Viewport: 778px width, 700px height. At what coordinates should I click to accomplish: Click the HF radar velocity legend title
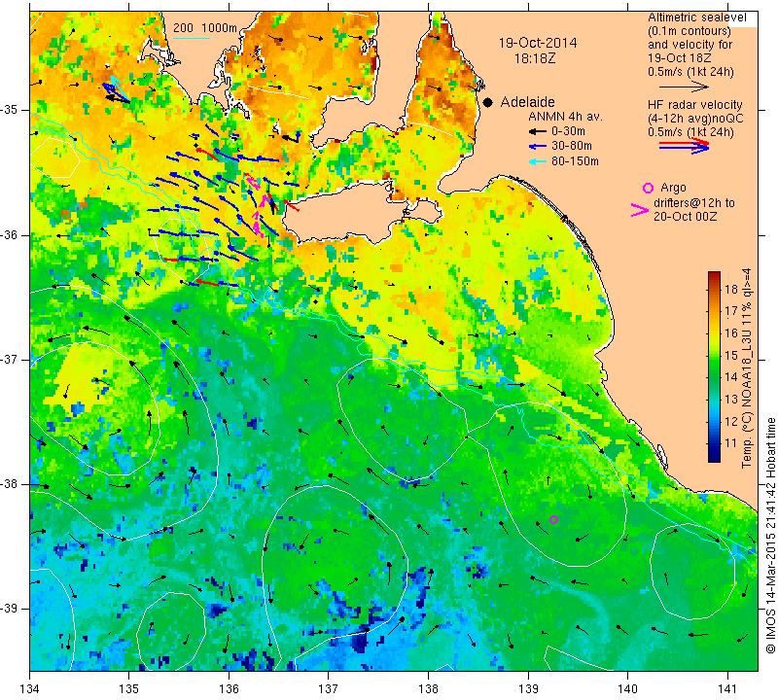tap(694, 105)
